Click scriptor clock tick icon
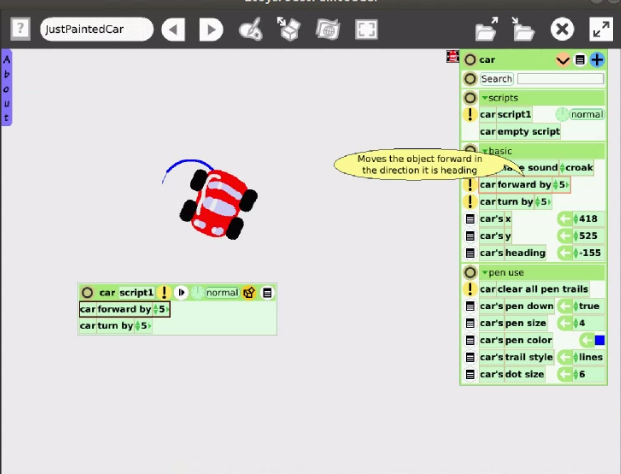621x474 pixels. click(197, 293)
